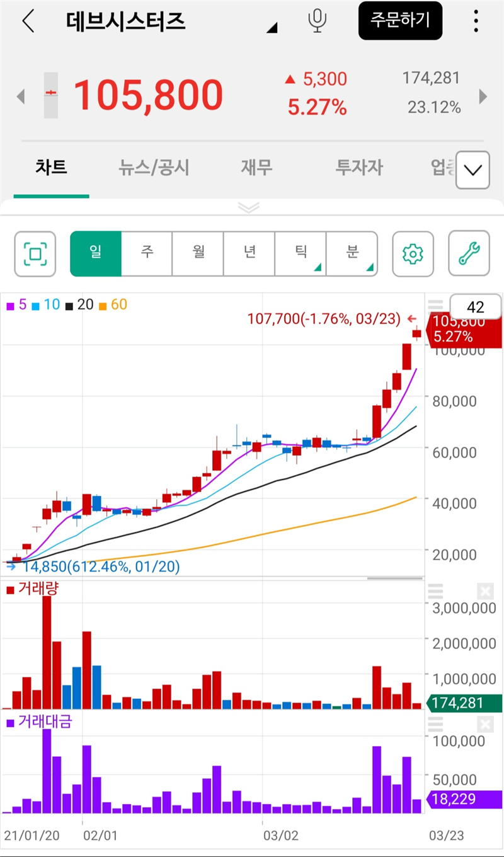Viewport: 504px width, 857px height.
Task: Tap the 5-day moving average legend
Action: pyautogui.click(x=17, y=305)
